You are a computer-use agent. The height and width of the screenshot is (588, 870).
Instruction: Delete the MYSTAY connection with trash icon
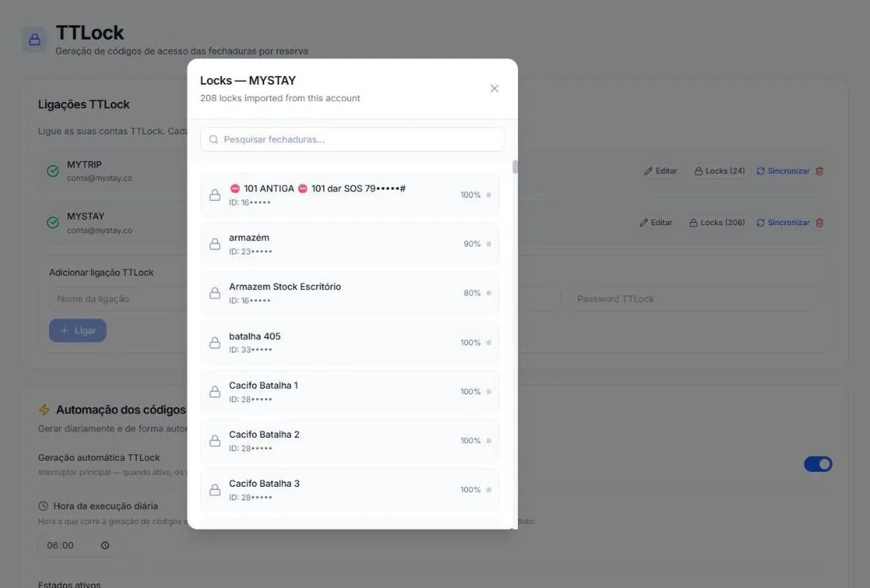819,223
